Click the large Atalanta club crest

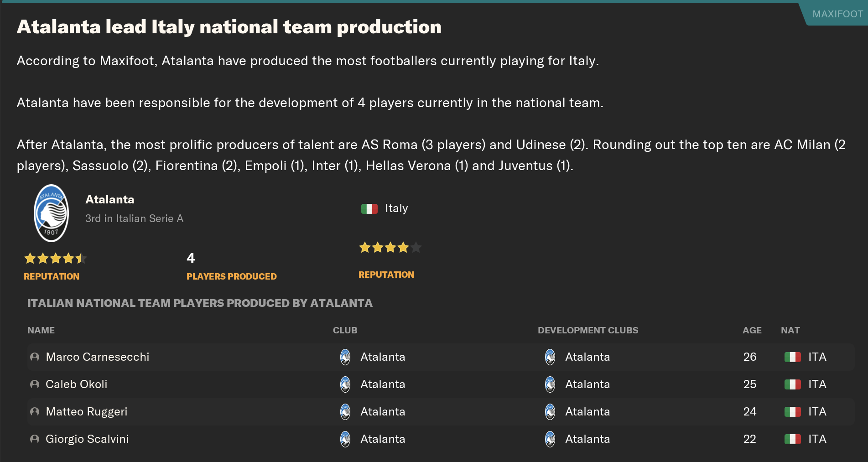tap(52, 213)
